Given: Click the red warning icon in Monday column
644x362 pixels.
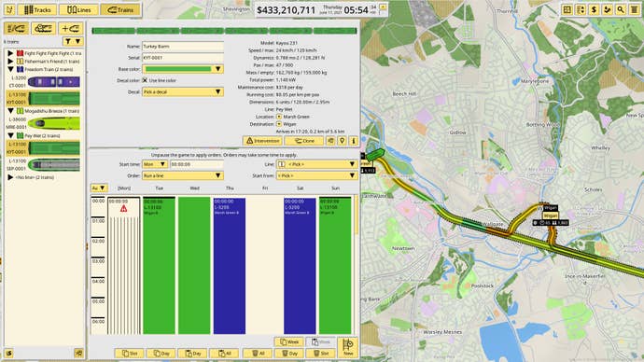Looking at the screenshot, I should point(123,209).
